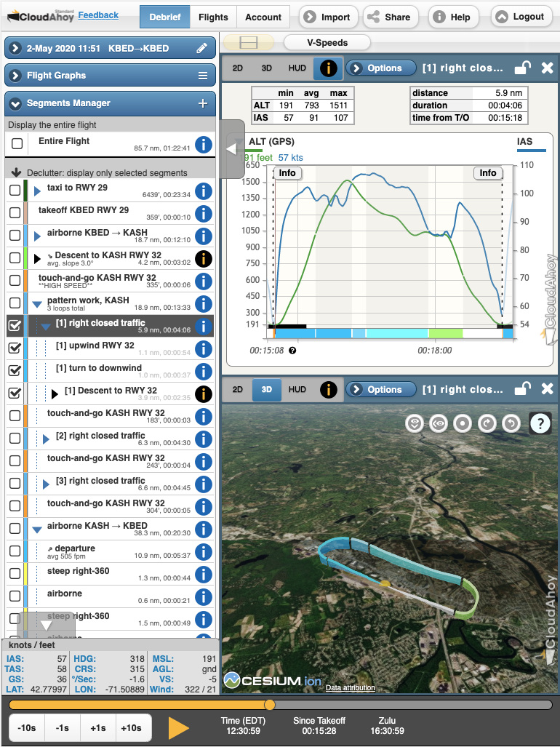The width and height of the screenshot is (560, 747).
Task: Collapse the pattern work, KASH segment
Action: pos(36,304)
